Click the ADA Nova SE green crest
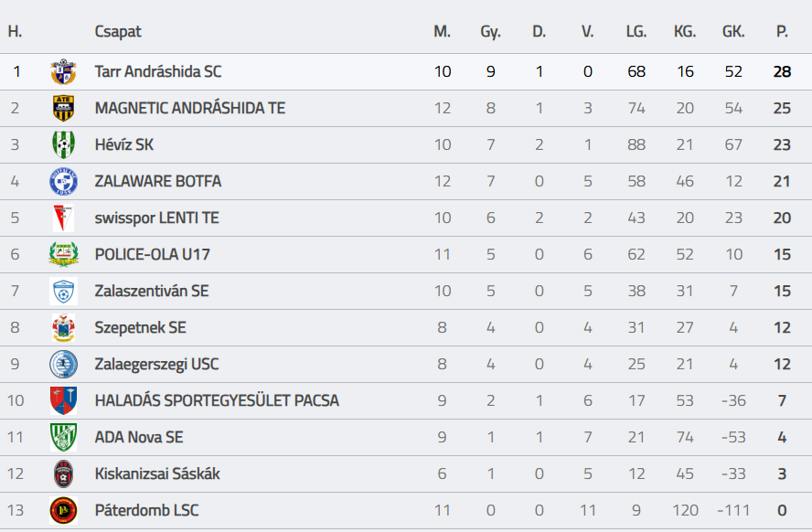Screen dimensions: 812x532 63,438
